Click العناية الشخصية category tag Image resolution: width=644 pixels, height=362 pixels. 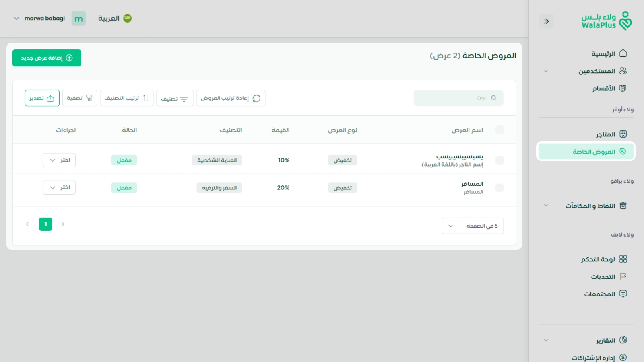[217, 160]
